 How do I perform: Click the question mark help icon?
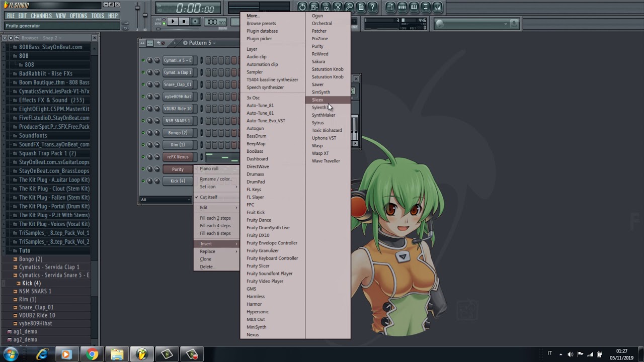click(x=372, y=7)
